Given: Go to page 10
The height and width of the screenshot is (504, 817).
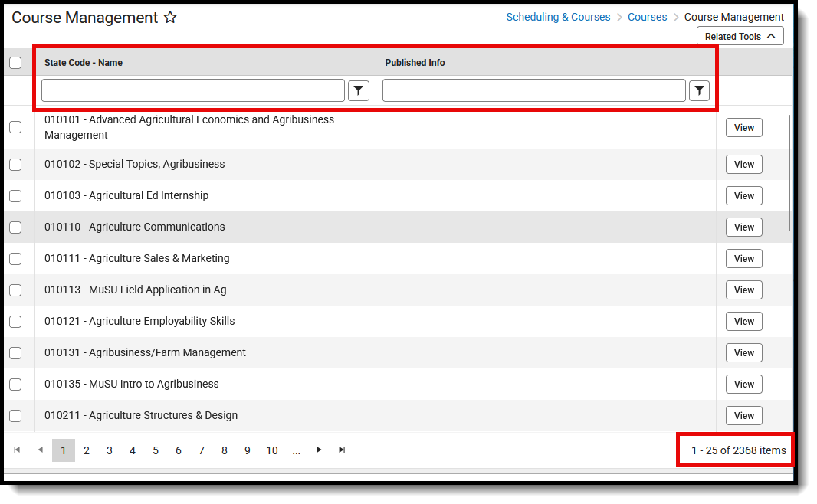Looking at the screenshot, I should 272,450.
